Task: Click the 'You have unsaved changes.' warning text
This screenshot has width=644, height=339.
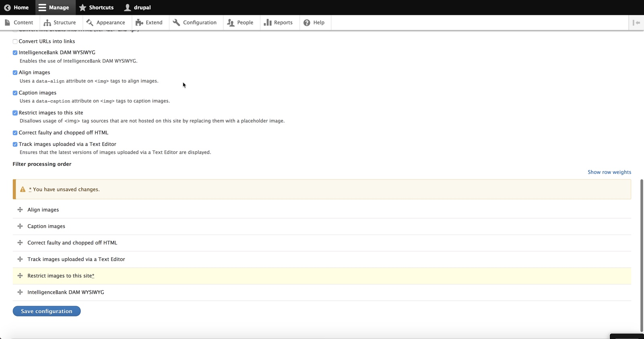Action: (x=66, y=189)
